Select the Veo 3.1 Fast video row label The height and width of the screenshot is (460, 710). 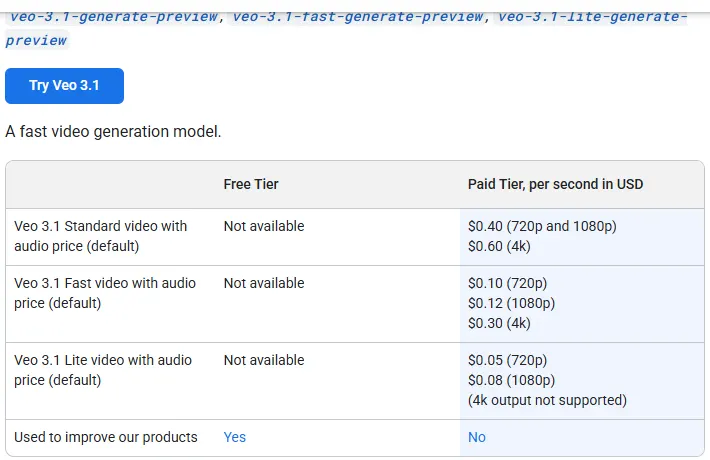pyautogui.click(x=105, y=293)
